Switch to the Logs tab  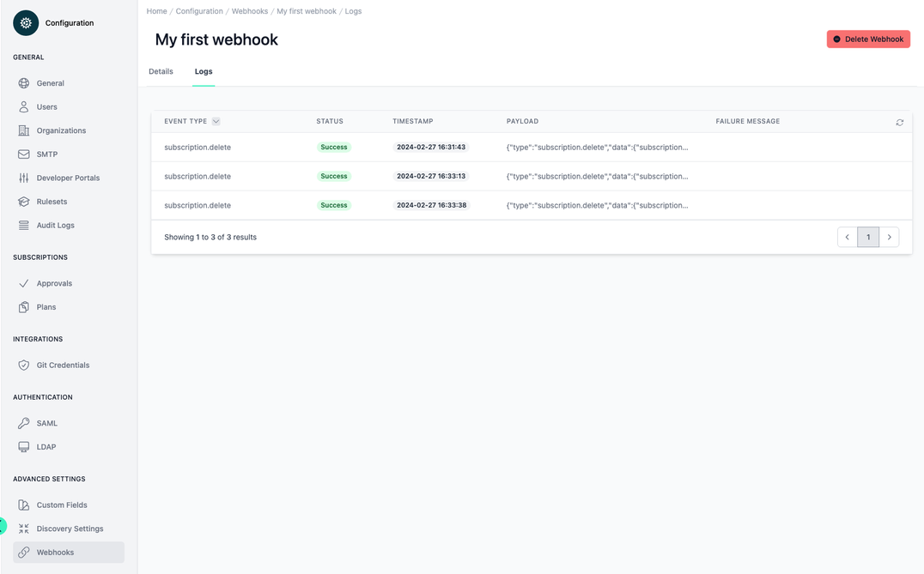pyautogui.click(x=203, y=71)
